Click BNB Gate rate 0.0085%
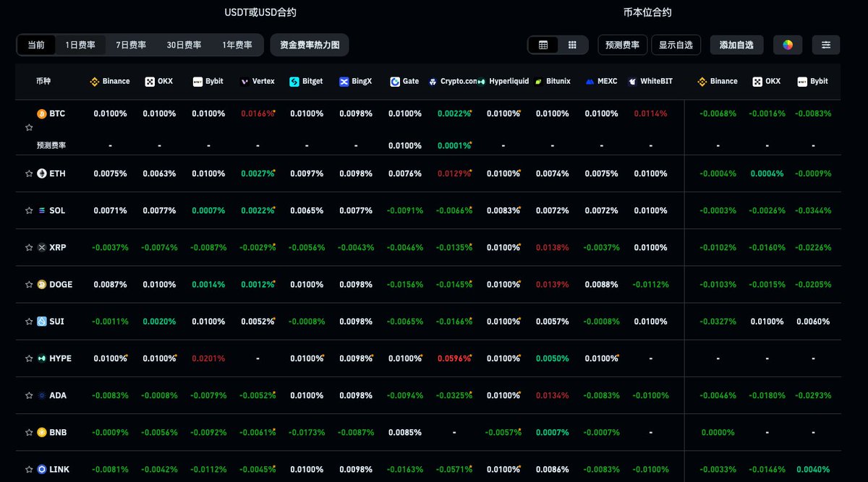 [x=405, y=432]
